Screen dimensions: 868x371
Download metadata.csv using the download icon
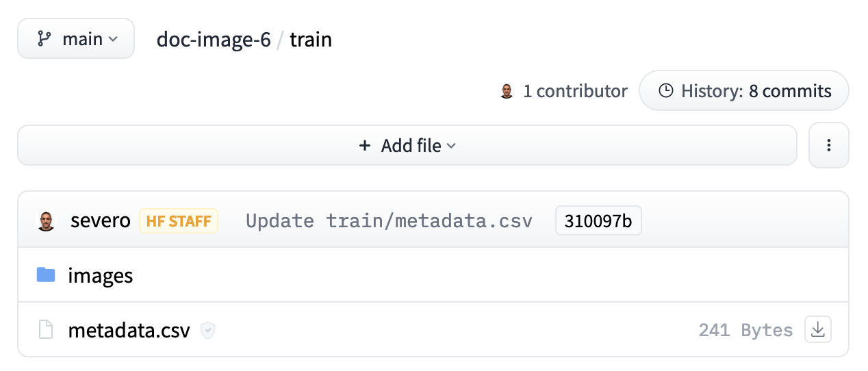(817, 329)
